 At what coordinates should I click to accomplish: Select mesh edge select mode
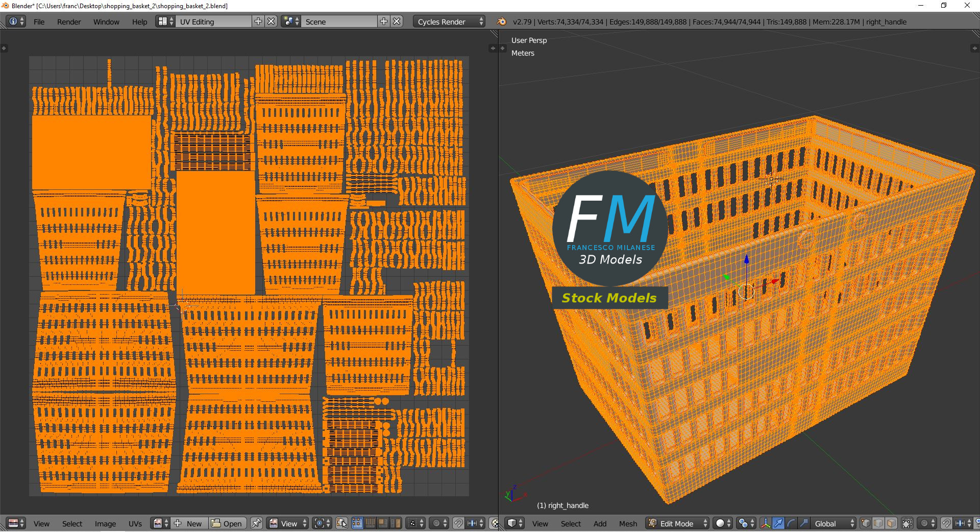(878, 523)
